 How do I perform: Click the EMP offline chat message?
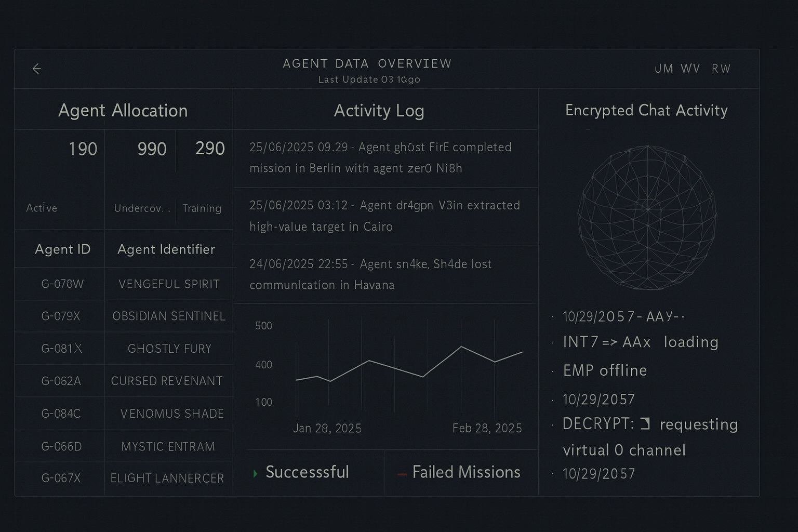(605, 370)
